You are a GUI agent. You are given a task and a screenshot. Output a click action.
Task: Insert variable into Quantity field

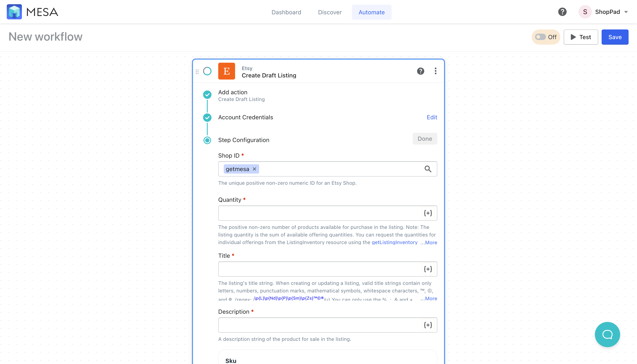pos(428,213)
